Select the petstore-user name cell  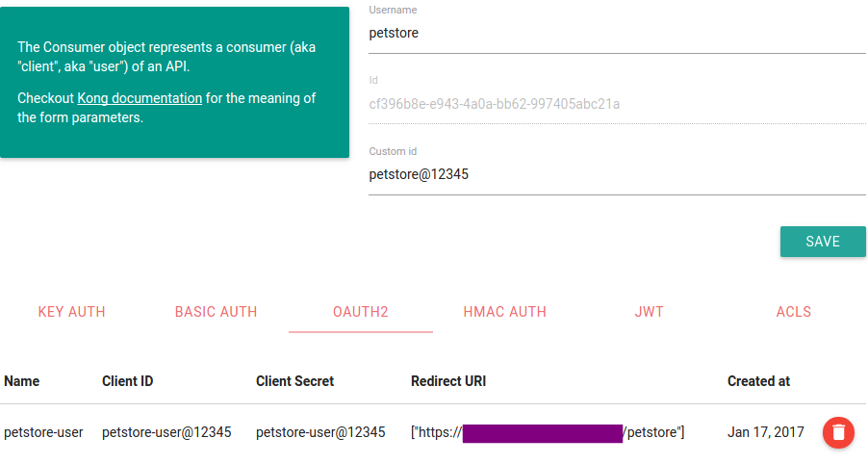point(43,432)
